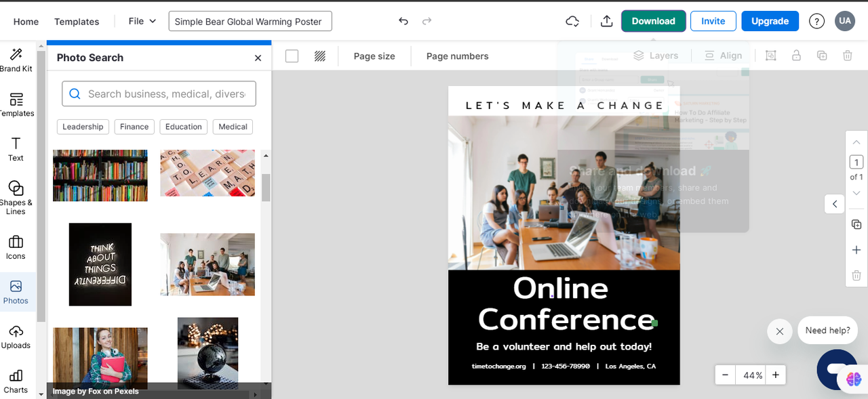This screenshot has width=868, height=399.
Task: Toggle the hatched pattern background option
Action: 320,56
